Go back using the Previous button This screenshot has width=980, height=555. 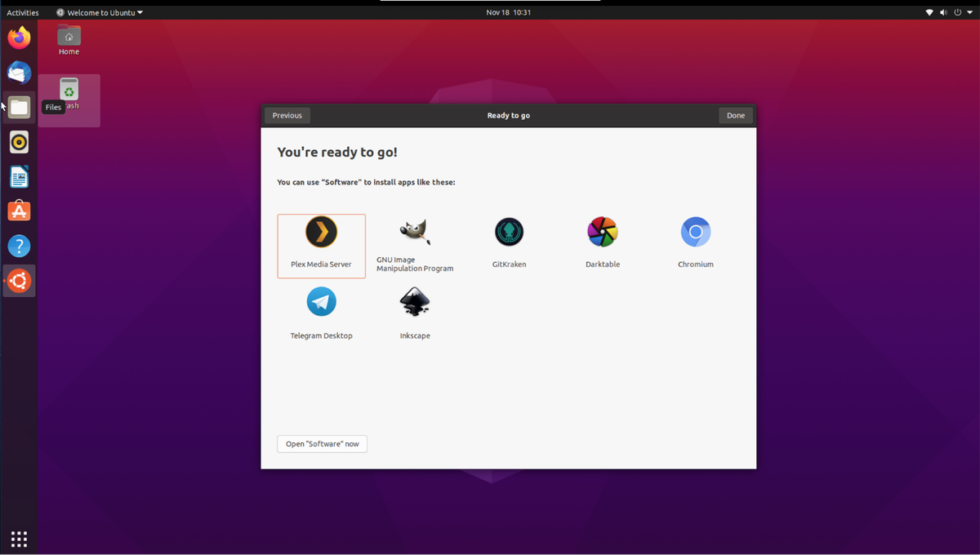click(287, 115)
